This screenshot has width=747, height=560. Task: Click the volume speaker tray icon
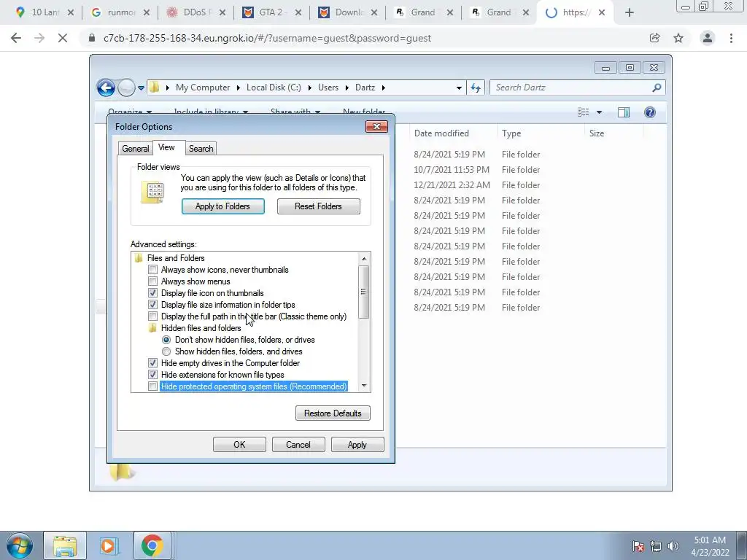coord(673,546)
